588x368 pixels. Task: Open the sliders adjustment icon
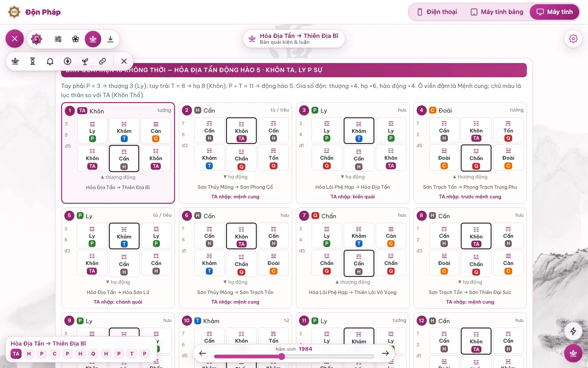(x=58, y=39)
